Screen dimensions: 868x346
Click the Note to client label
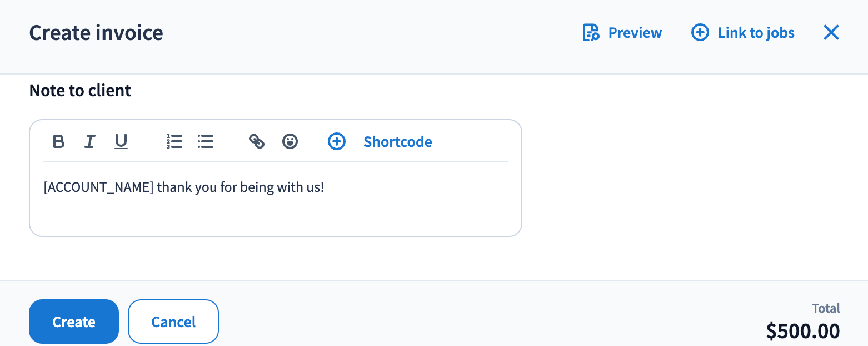(80, 91)
